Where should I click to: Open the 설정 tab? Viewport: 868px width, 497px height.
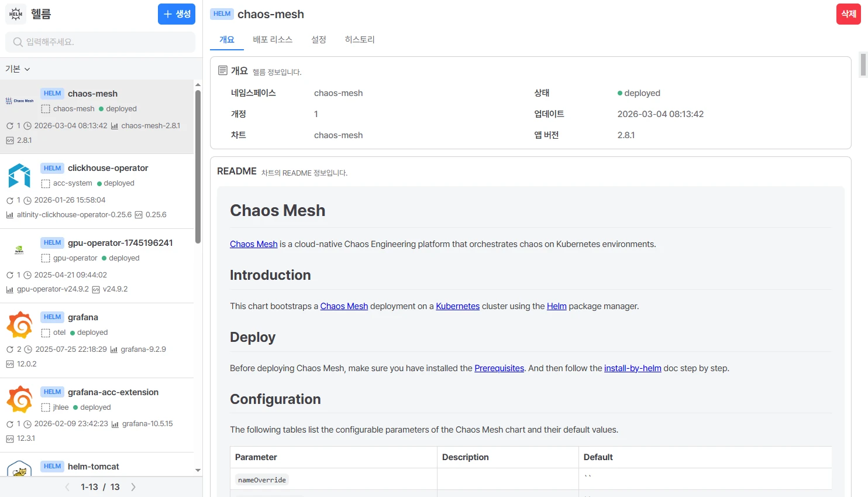(319, 40)
